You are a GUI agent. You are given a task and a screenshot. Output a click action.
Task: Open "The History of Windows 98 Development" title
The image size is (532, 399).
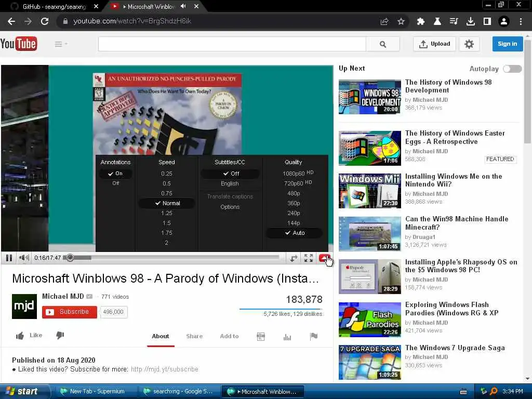click(x=448, y=86)
